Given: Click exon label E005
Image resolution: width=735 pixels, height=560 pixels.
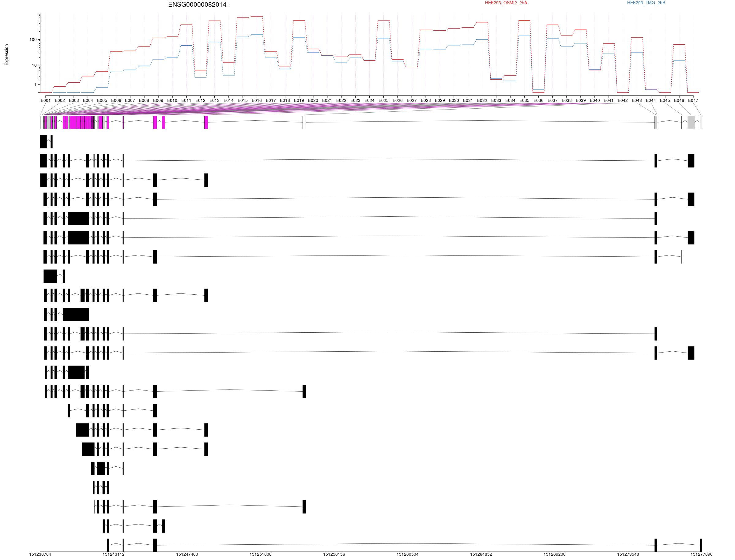Looking at the screenshot, I should pos(102,100).
